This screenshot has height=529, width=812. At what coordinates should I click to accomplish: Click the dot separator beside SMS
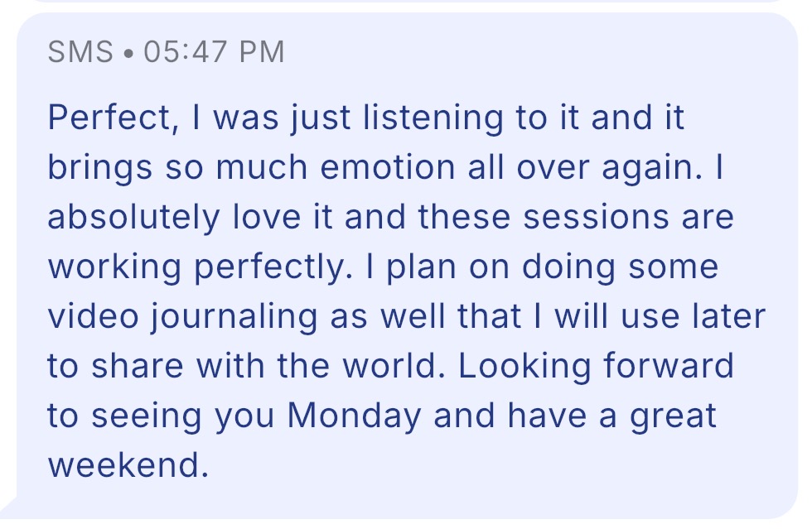pyautogui.click(x=128, y=53)
